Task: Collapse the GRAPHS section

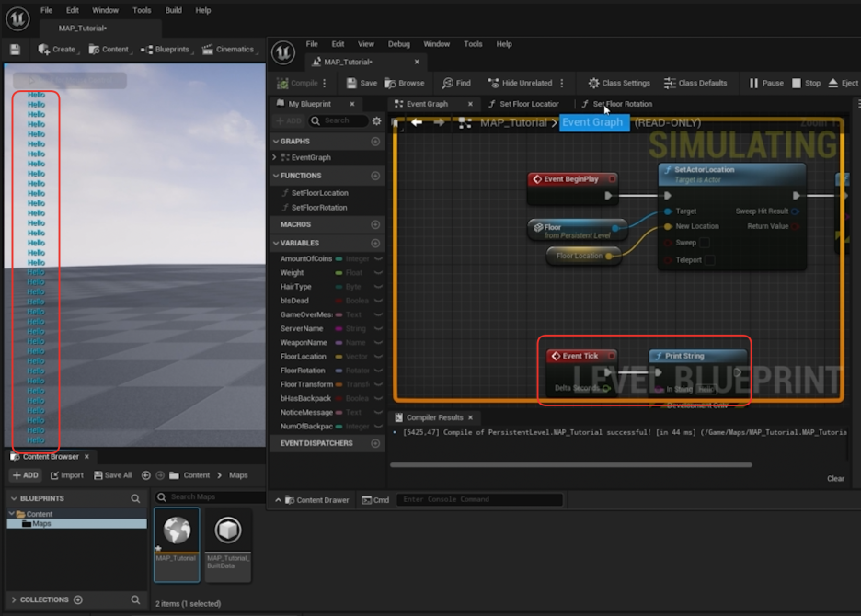Action: click(276, 141)
